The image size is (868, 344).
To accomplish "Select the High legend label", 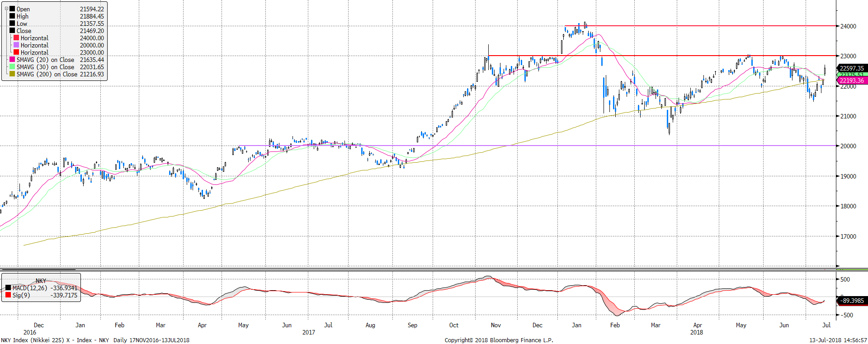I will (23, 16).
